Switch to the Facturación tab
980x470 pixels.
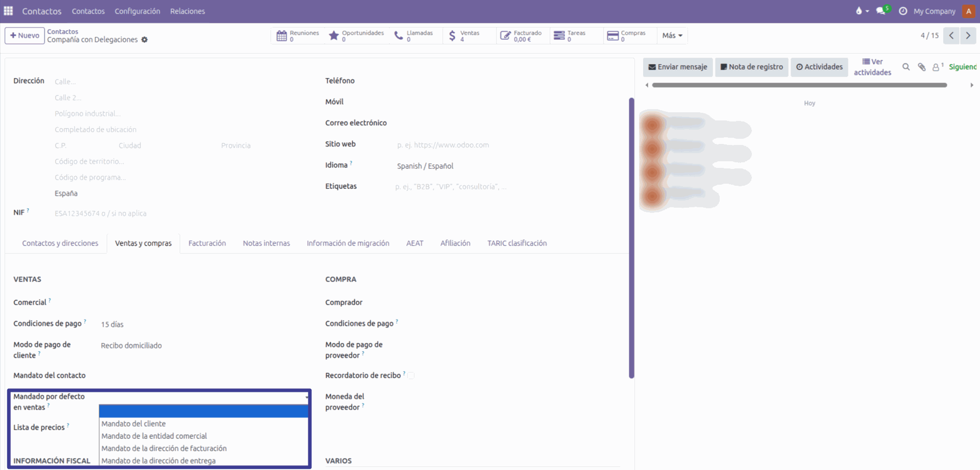click(207, 243)
